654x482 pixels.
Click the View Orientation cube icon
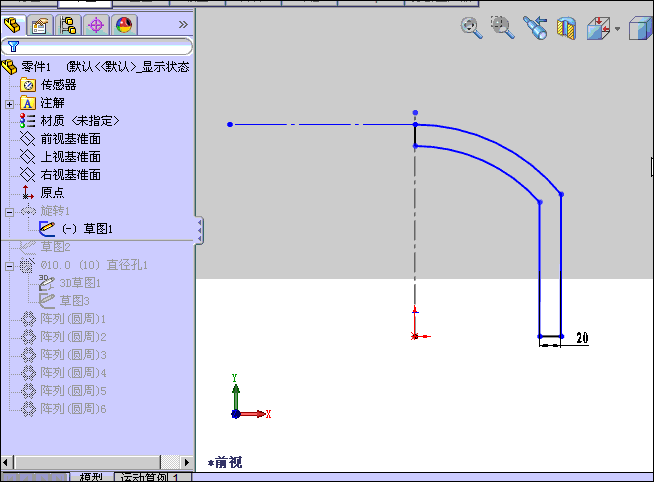598,28
